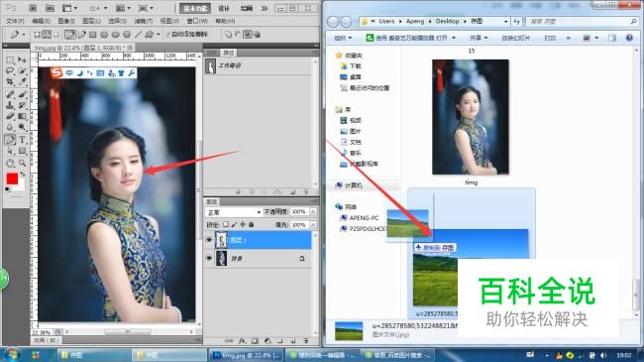The image size is (644, 362).
Task: Select the Horizontal Type tool
Action: point(22,140)
